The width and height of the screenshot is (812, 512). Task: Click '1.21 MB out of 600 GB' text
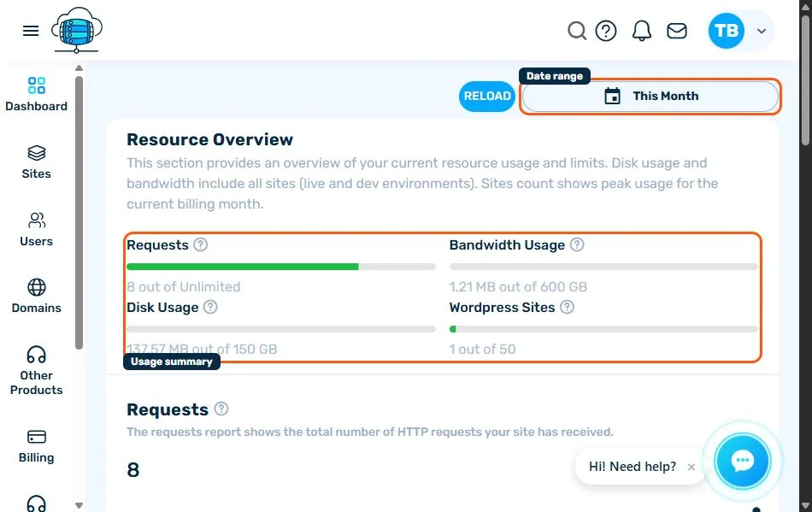[x=518, y=287]
